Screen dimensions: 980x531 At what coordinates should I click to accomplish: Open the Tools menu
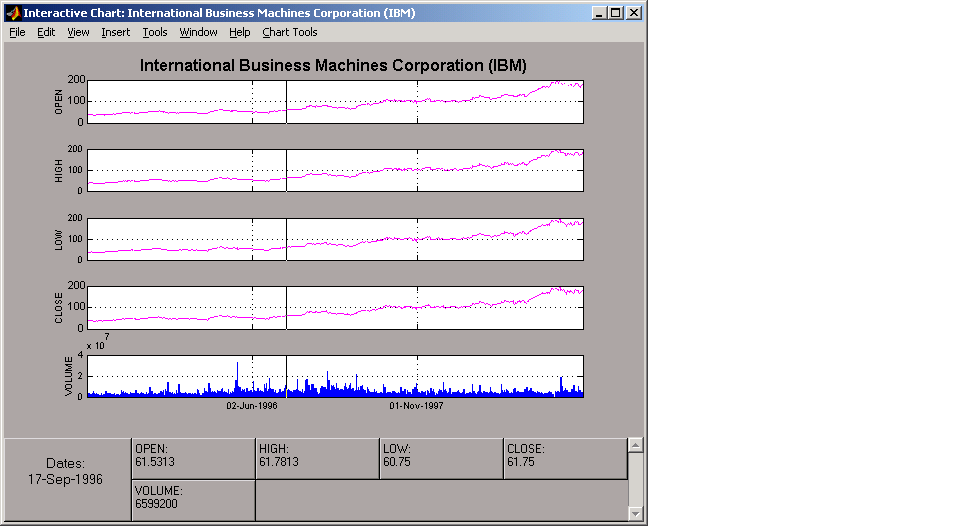pyautogui.click(x=155, y=32)
